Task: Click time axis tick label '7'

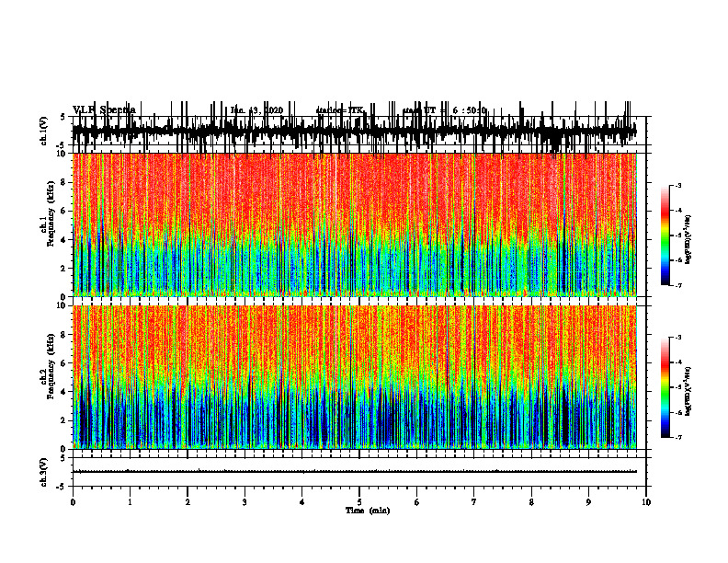Action: coord(474,502)
